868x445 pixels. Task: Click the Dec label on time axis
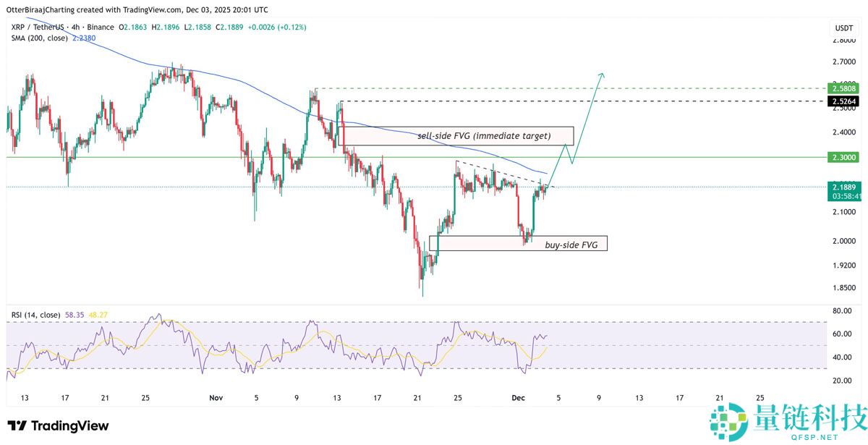coord(518,398)
